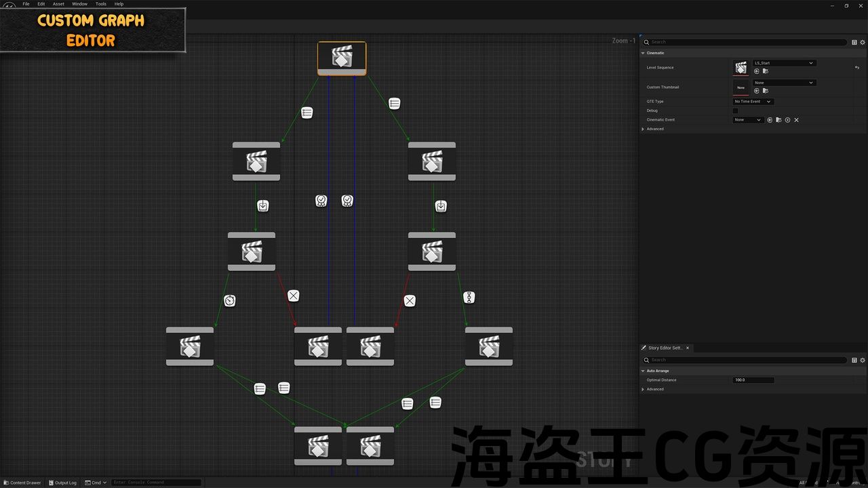Image resolution: width=868 pixels, height=488 pixels.
Task: Browse to Level Sequence asset in Content Browser
Action: [766, 71]
